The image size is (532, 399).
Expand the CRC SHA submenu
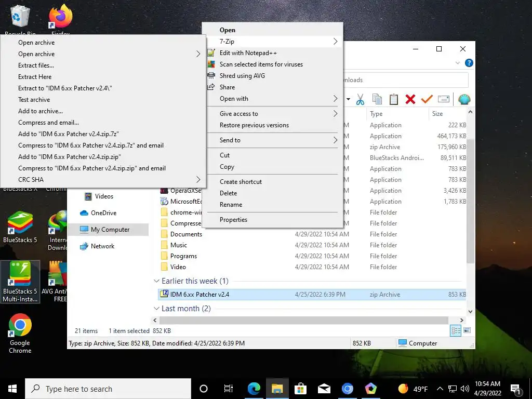pyautogui.click(x=198, y=179)
